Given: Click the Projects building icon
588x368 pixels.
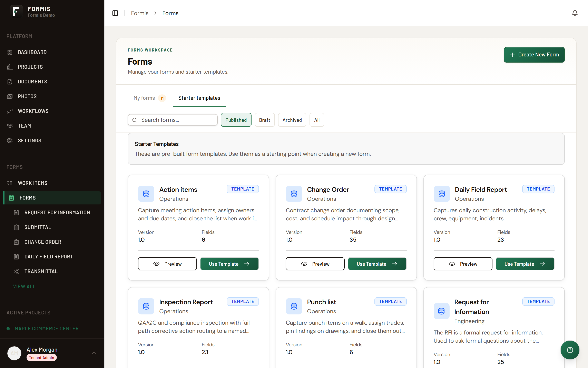Looking at the screenshot, I should 10,67.
